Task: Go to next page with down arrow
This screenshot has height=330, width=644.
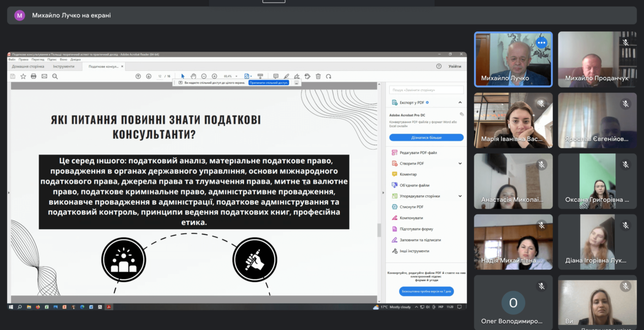Action: 149,76
